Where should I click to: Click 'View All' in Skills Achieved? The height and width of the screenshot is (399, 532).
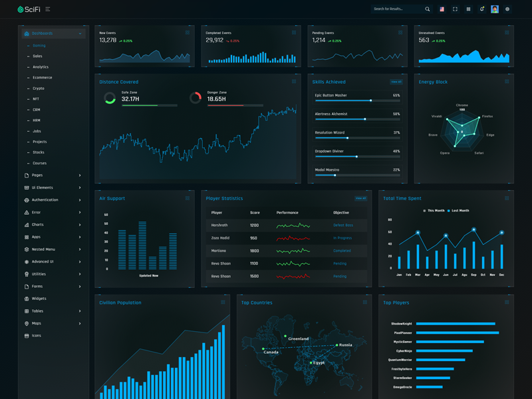pyautogui.click(x=396, y=82)
